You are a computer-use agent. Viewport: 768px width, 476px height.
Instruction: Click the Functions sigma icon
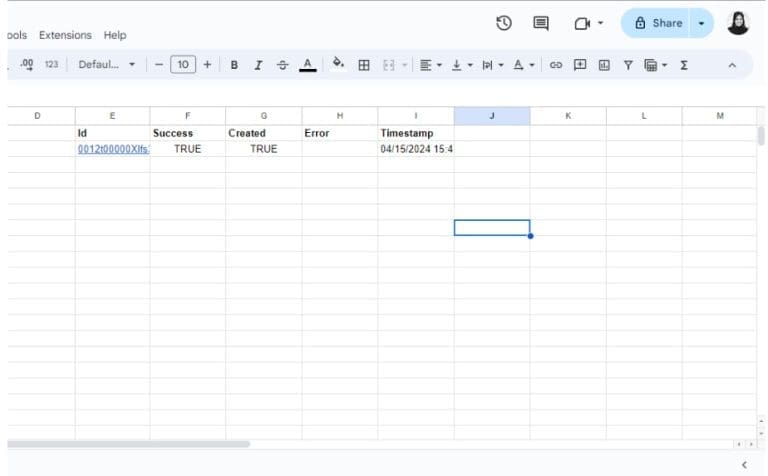click(684, 65)
